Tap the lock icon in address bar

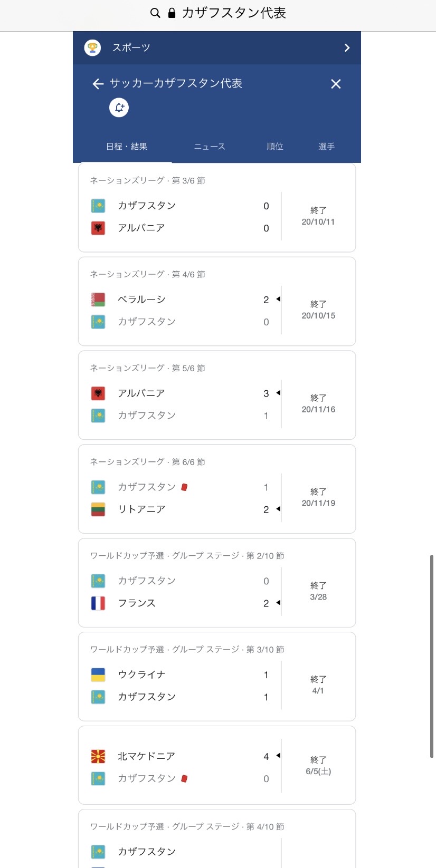[172, 13]
